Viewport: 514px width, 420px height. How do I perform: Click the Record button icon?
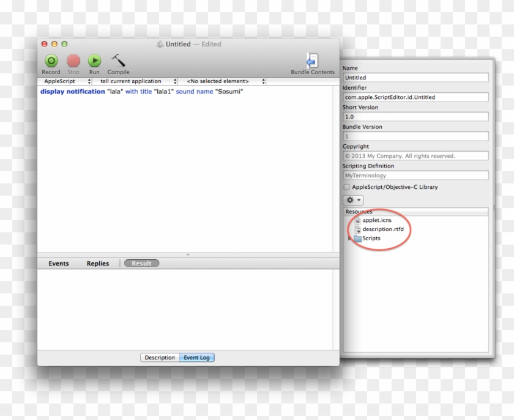(x=51, y=61)
